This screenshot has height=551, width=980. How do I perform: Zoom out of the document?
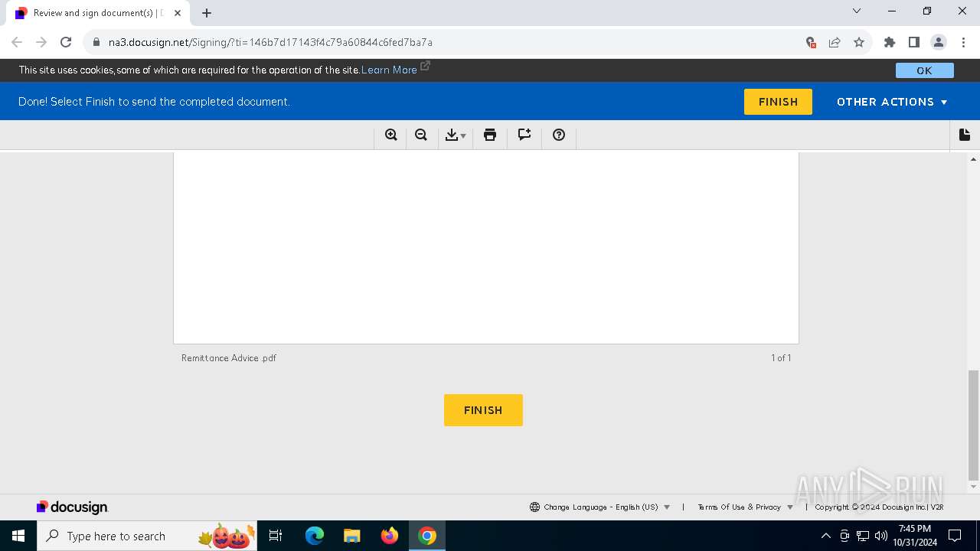click(421, 135)
